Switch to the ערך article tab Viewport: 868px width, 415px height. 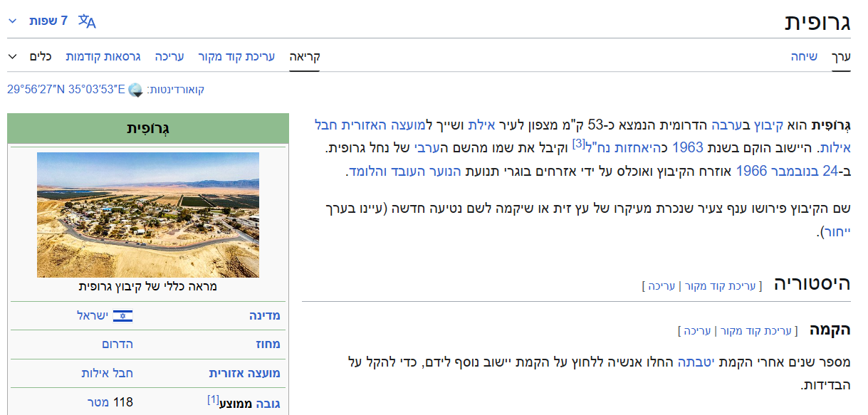point(842,56)
